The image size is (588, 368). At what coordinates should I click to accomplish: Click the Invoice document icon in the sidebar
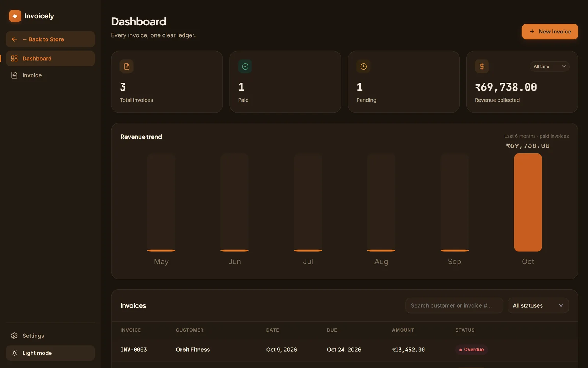(x=14, y=75)
